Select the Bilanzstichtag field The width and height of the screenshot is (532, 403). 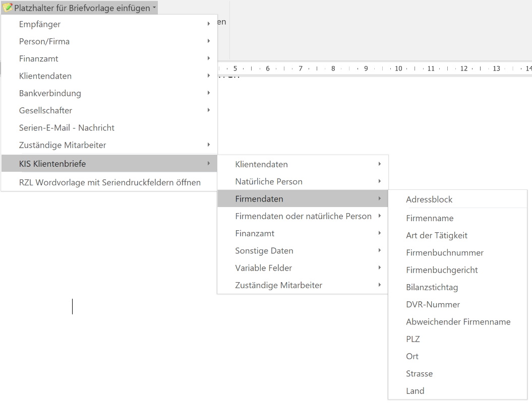coord(432,287)
